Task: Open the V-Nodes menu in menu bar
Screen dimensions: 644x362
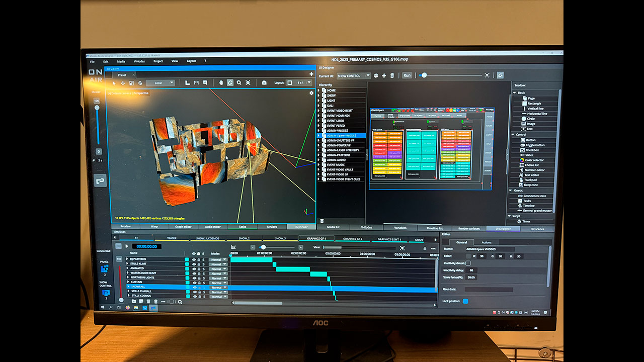Action: 139,61
